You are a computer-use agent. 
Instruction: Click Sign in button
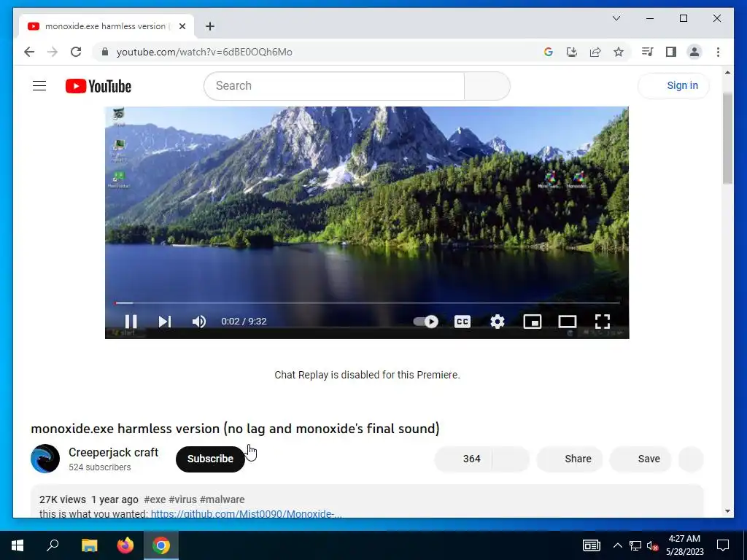pyautogui.click(x=673, y=86)
